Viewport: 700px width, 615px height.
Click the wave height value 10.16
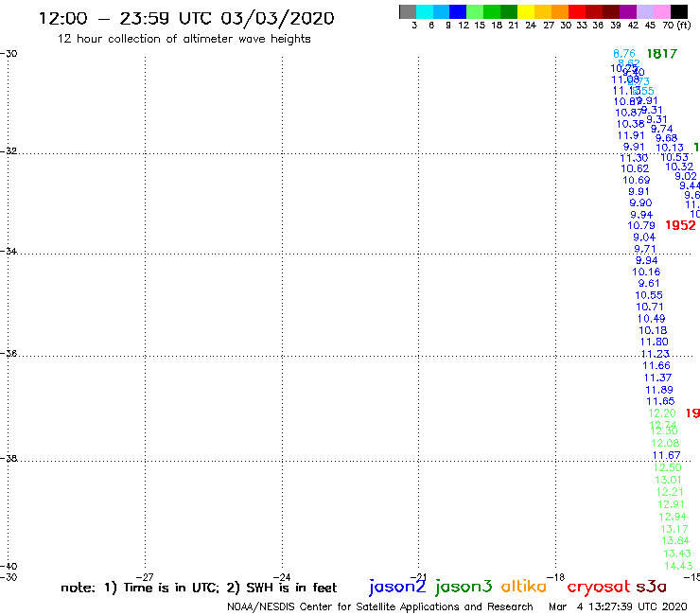click(646, 272)
